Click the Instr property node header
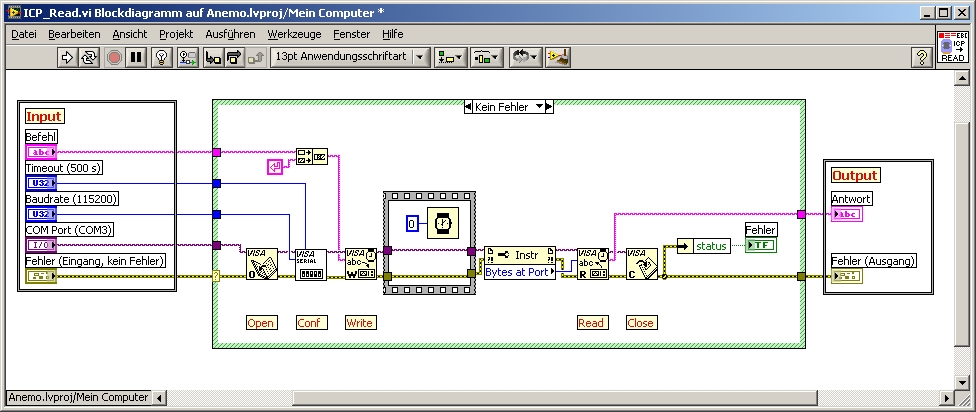This screenshot has width=976, height=412. coord(520,255)
